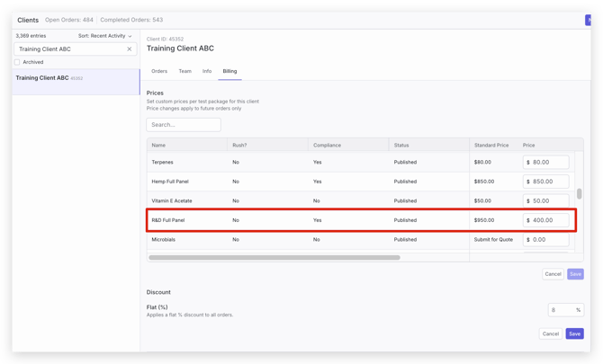Edit the Terpenes price field
603x364 pixels.
[549, 163]
